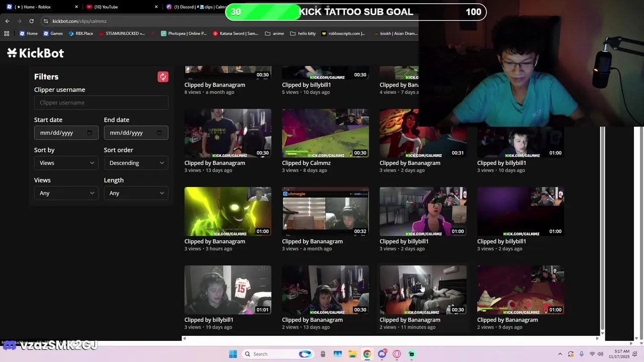Switch to the Discord clips tab
The image size is (644, 362).
coord(196,7)
